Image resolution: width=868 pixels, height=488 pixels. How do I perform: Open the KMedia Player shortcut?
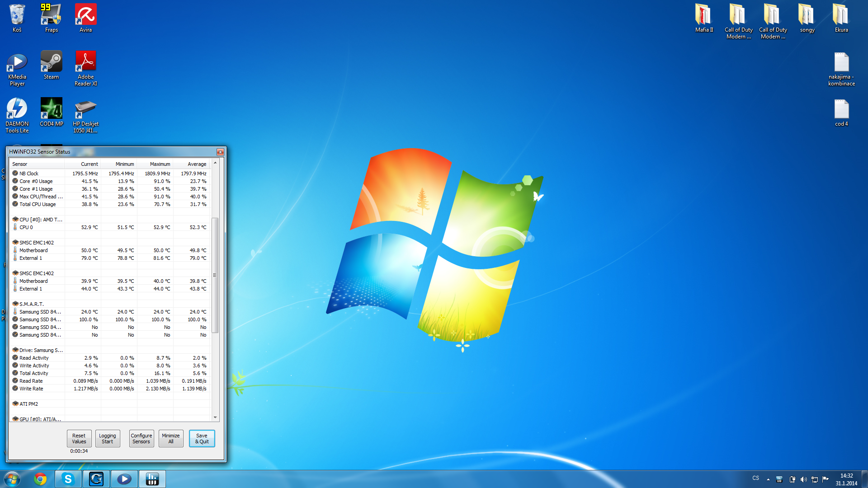point(17,68)
